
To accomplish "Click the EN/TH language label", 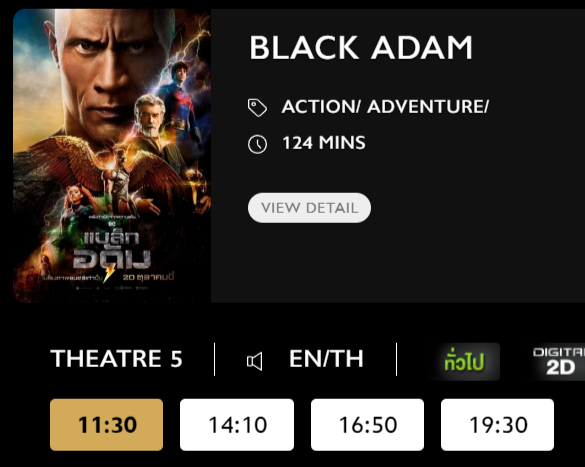I will (x=326, y=358).
